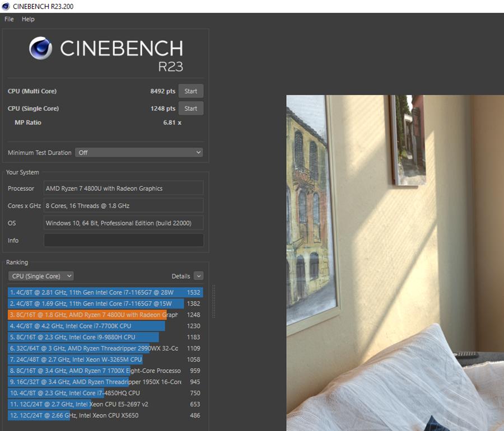The height and width of the screenshot is (431, 504).
Task: Open the CPU (Single Core) ranking dropdown
Action: [x=41, y=276]
